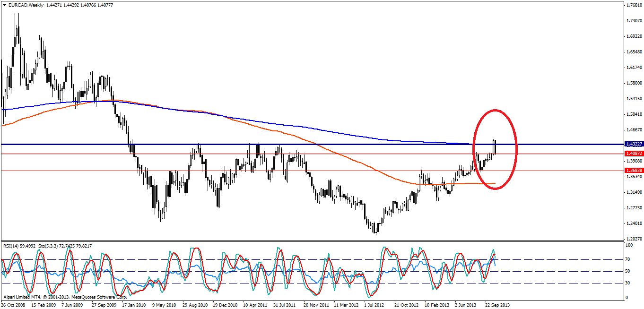Click the 1.58000 price axis label
The height and width of the screenshot is (309, 644).
pos(634,83)
